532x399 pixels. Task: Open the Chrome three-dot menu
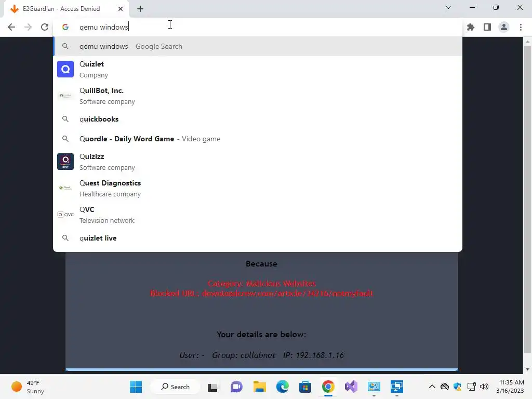click(x=521, y=27)
